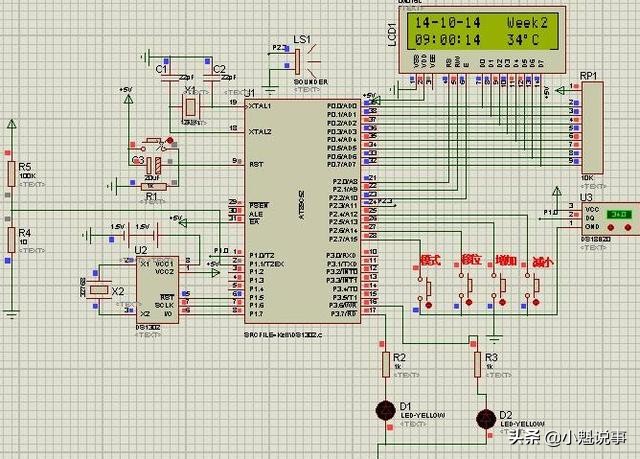Click capacitor C2 22pF
Image resolution: width=640 pixels, height=459 pixels.
tap(212, 79)
